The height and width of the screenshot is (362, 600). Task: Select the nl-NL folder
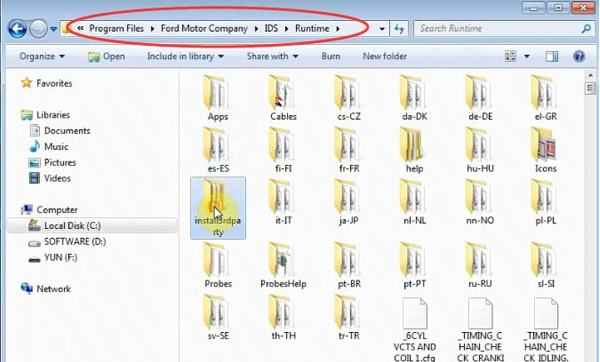click(x=414, y=202)
